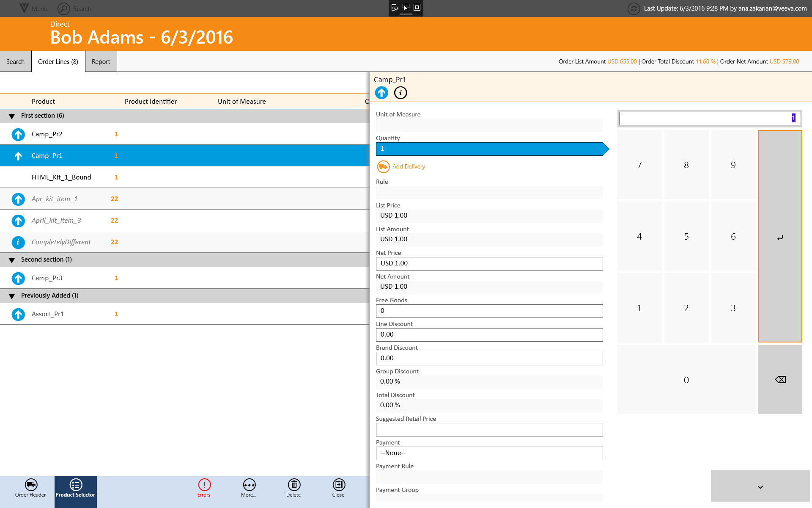This screenshot has width=812, height=508.
Task: Click the Add Delivery link
Action: [x=408, y=166]
